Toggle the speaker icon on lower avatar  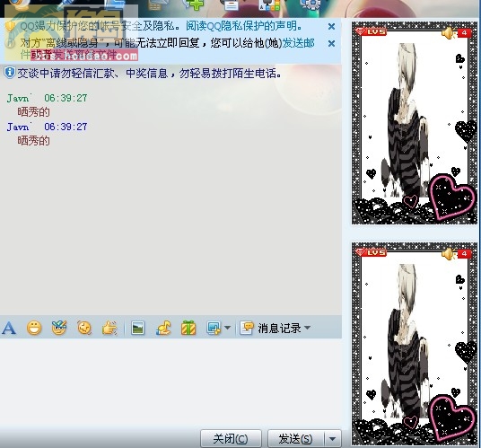coord(449,254)
